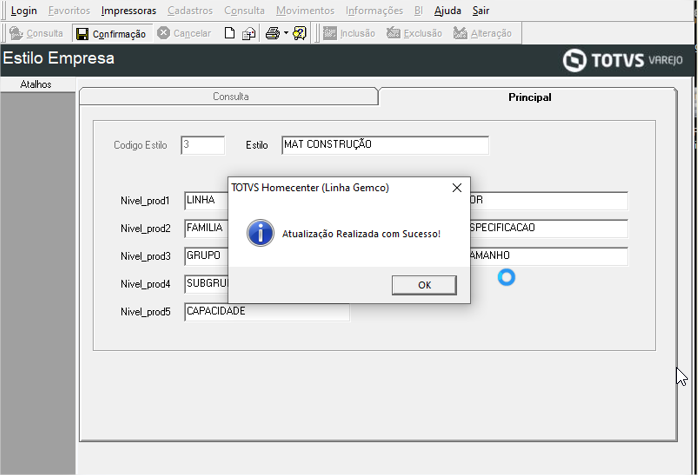Click OK in the success dialog

pyautogui.click(x=424, y=285)
